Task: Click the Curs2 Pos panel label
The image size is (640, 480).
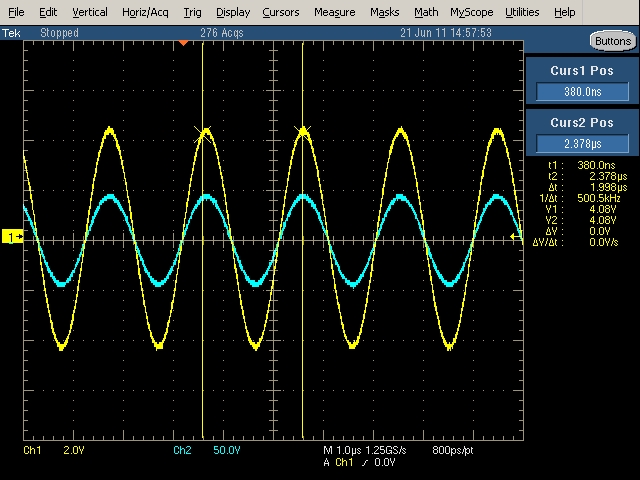Action: pyautogui.click(x=582, y=123)
